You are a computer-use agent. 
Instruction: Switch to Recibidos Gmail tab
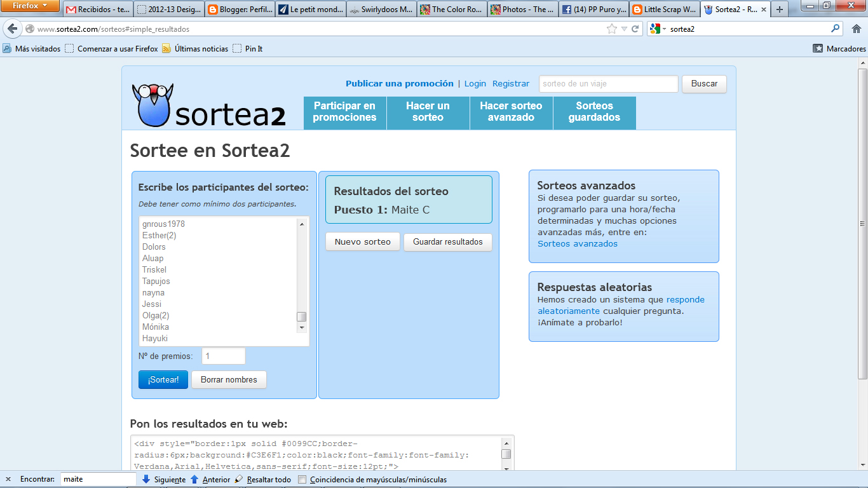coord(98,10)
